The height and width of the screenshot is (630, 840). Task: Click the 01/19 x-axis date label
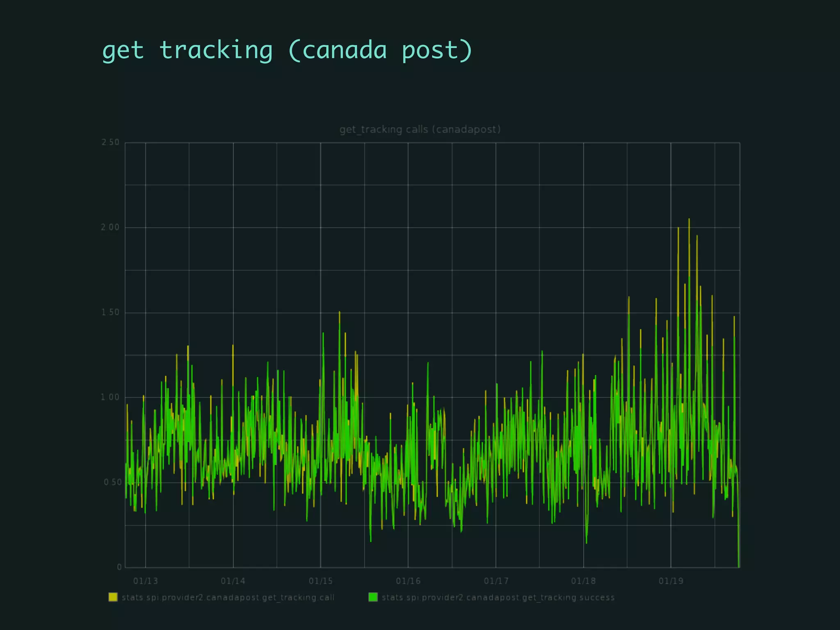point(671,581)
